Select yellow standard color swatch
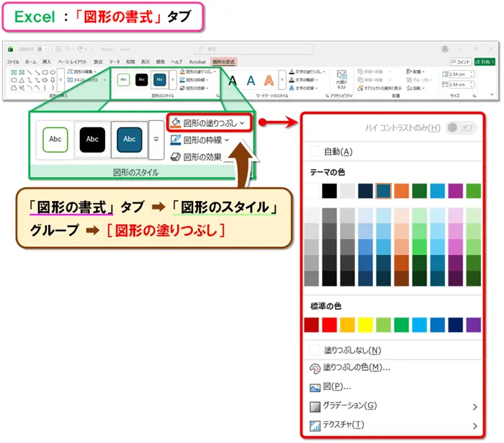504x443 pixels. (366, 325)
